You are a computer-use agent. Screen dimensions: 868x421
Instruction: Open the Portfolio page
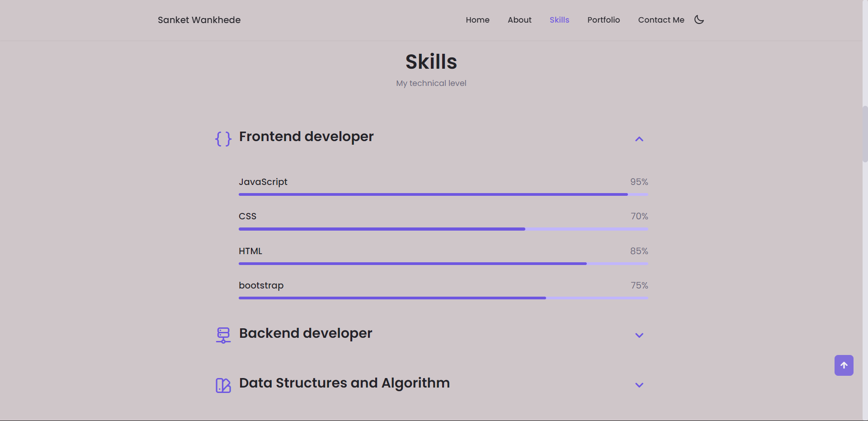[x=604, y=20]
